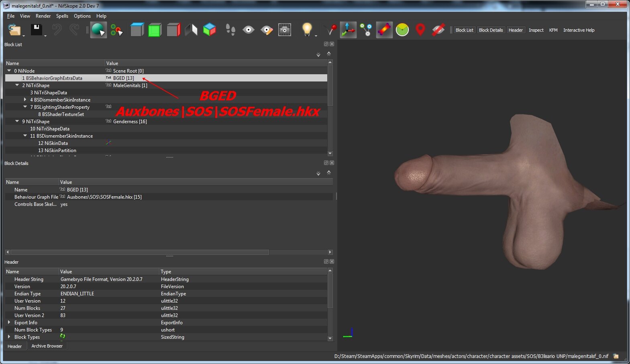Close the Block List panel
The width and height of the screenshot is (630, 364).
[x=332, y=44]
